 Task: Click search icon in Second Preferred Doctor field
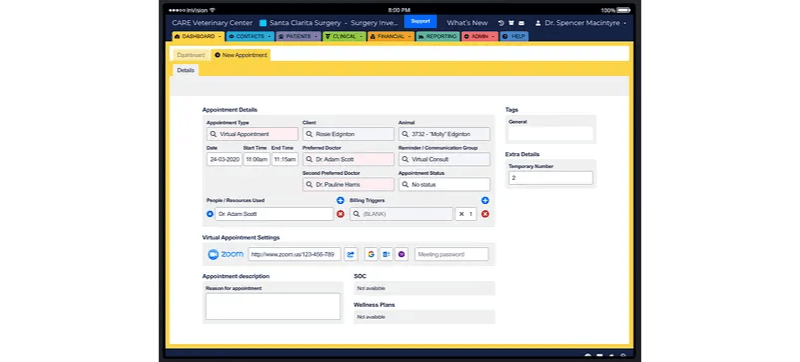point(309,185)
